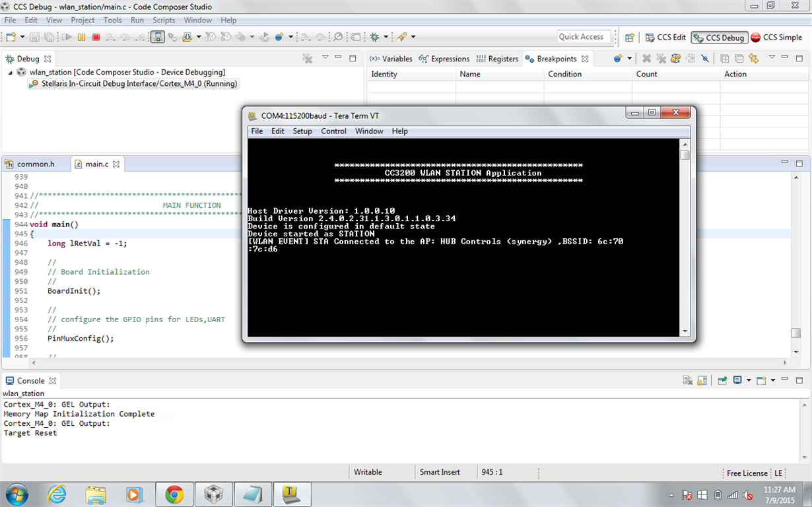Click the BoardInit(); line in editor
812x507 pixels.
(x=74, y=290)
